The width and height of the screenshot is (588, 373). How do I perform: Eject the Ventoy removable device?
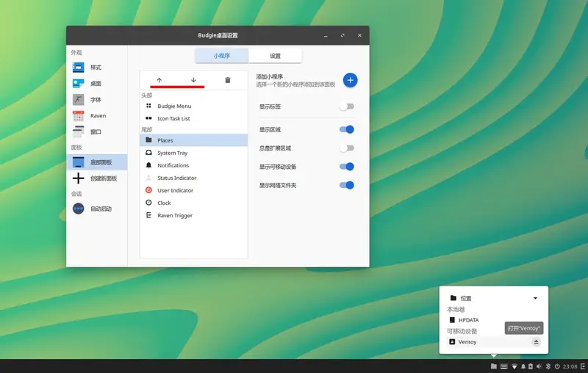[536, 342]
